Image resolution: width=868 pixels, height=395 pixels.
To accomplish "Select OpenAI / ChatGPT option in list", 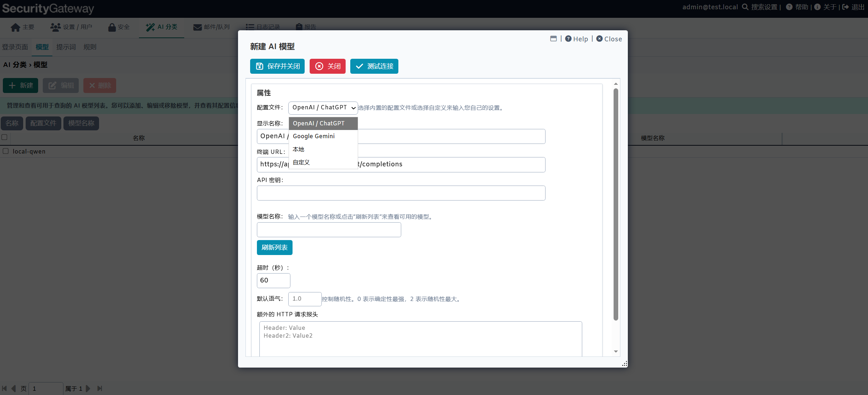I will pyautogui.click(x=323, y=123).
